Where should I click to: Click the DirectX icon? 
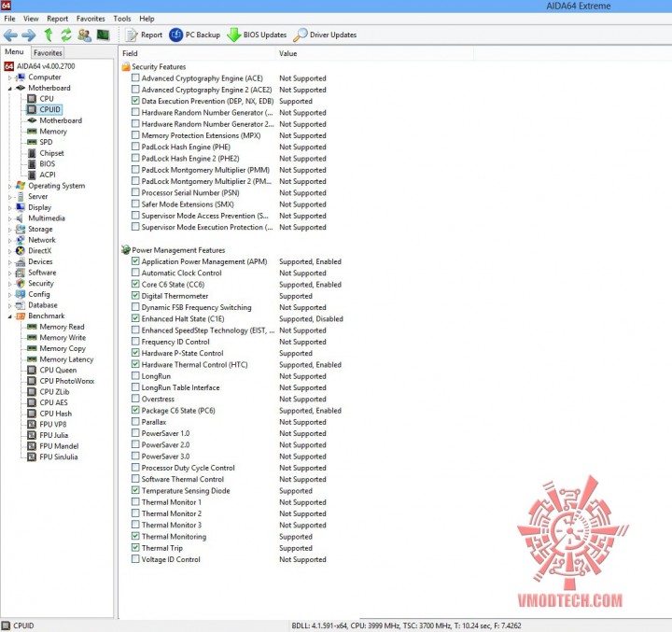(21, 250)
